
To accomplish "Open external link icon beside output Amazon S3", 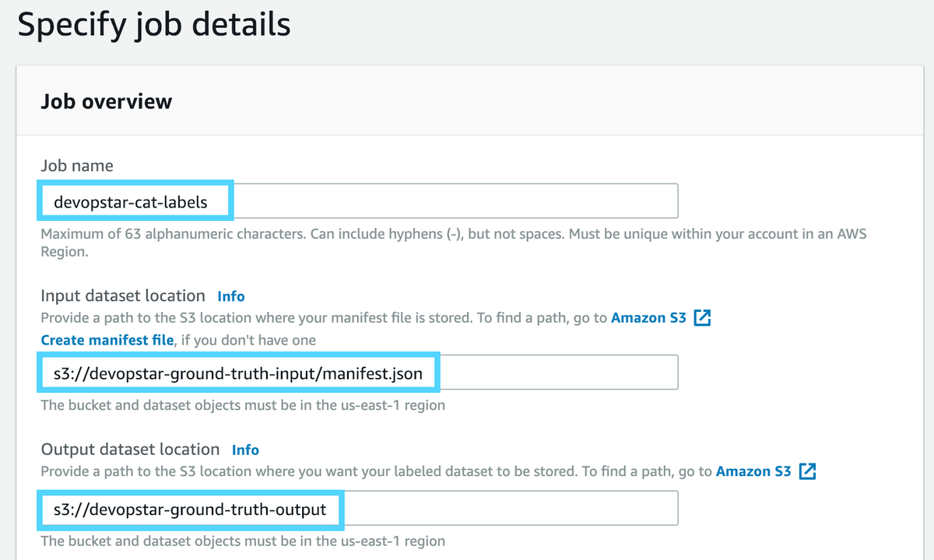I will point(807,471).
